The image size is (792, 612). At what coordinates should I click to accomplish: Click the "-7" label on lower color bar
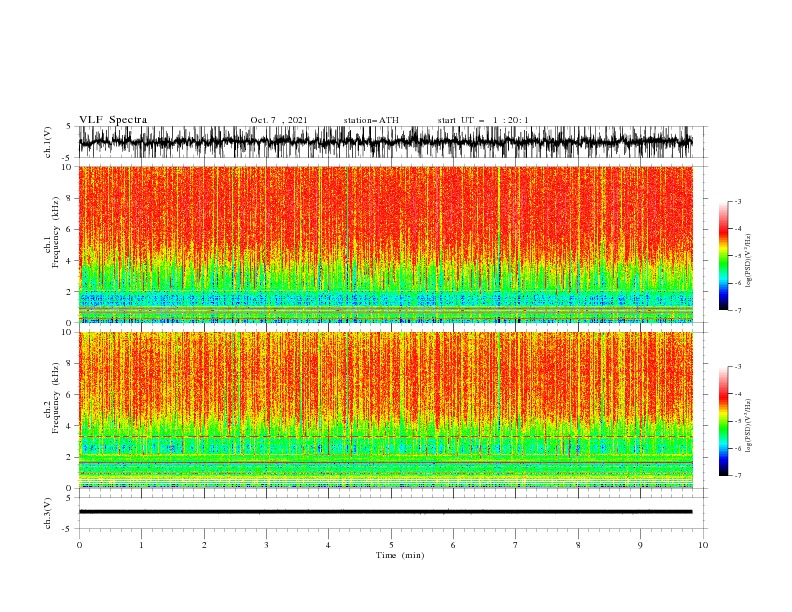pos(738,475)
